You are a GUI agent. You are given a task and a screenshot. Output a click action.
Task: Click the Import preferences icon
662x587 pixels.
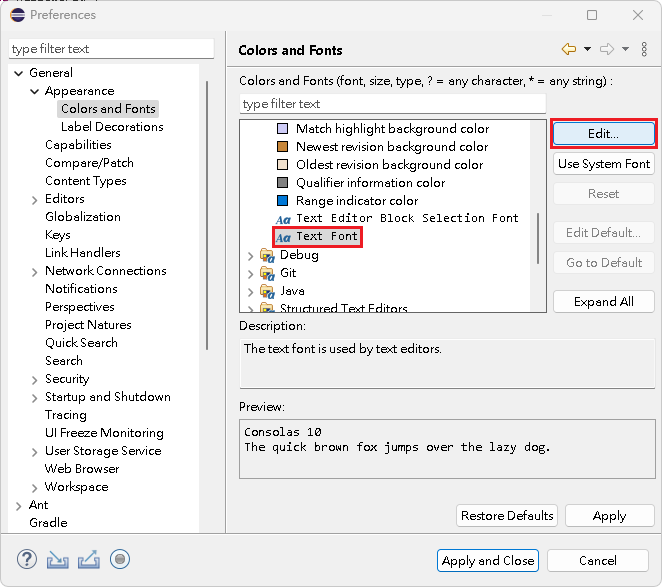click(58, 560)
